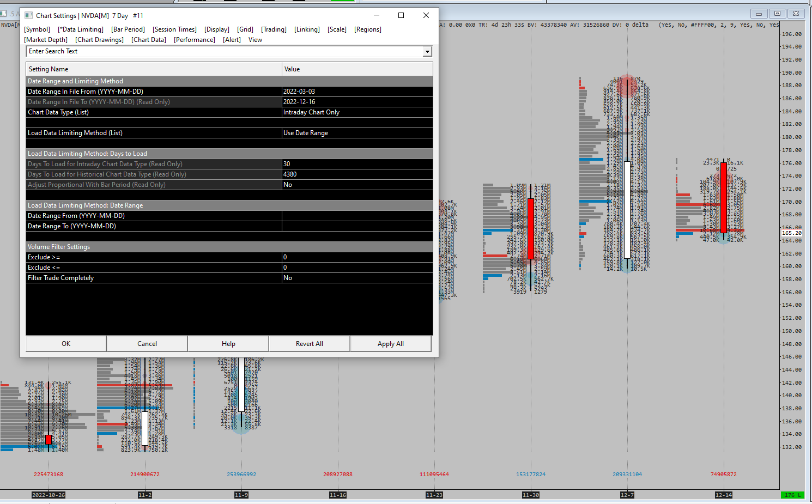
Task: Select volume value 74905872 on chart
Action: click(724, 475)
